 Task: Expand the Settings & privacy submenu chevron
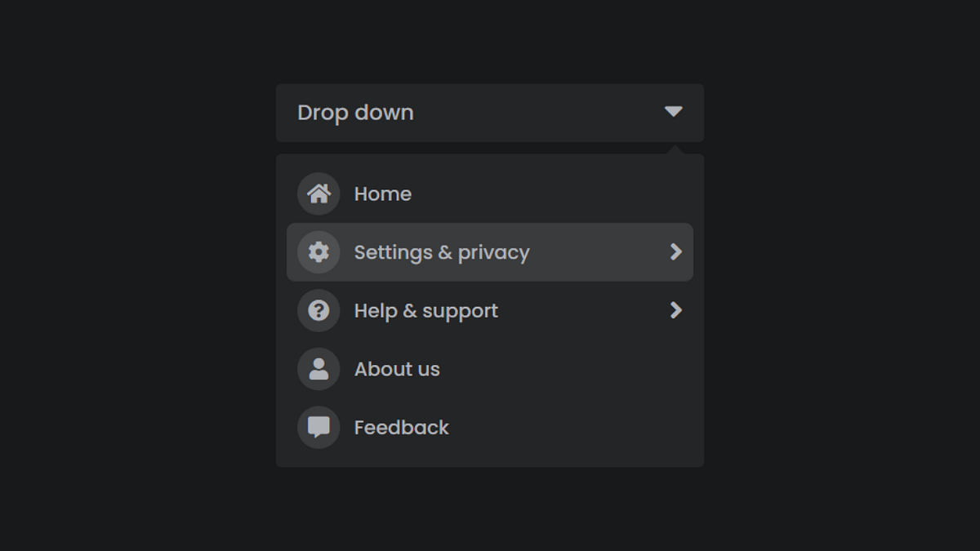coord(675,252)
